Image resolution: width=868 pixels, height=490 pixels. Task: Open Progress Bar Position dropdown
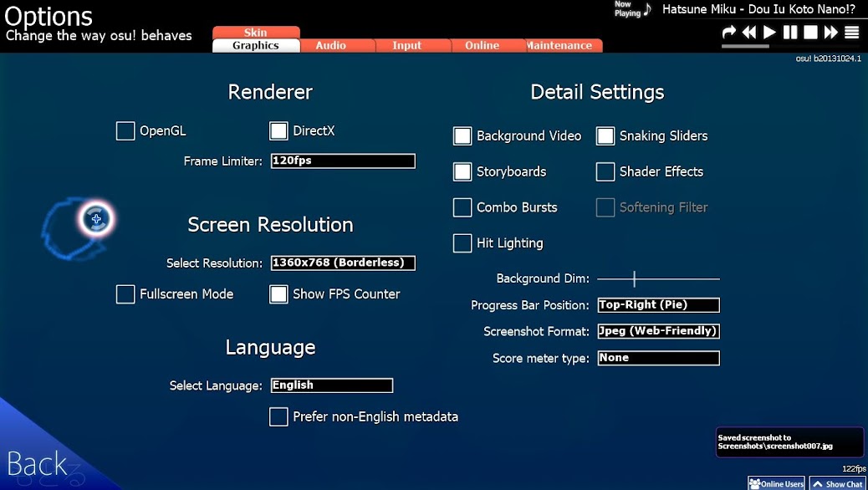coord(659,305)
